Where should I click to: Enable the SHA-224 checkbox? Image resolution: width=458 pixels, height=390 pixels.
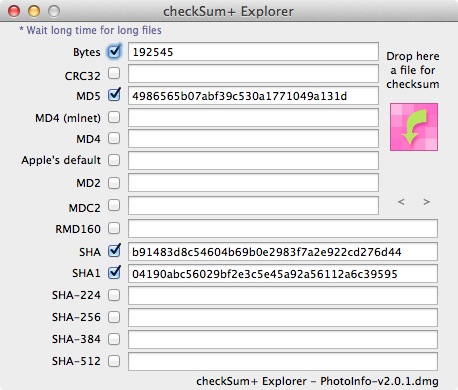click(114, 295)
